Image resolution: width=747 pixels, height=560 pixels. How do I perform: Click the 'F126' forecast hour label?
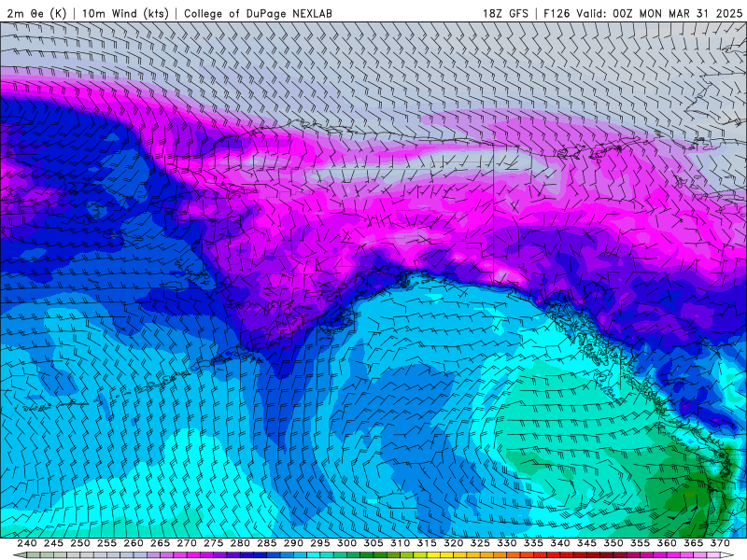click(x=557, y=13)
